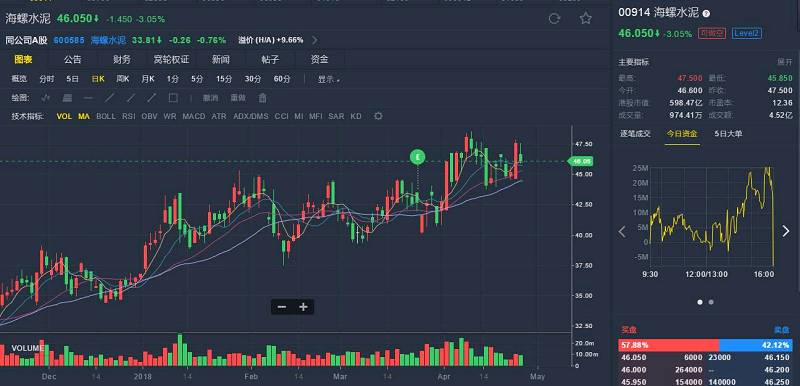Viewport: 800px width, 386px height.
Task: Switch to the 公告 tab
Action: [x=72, y=60]
